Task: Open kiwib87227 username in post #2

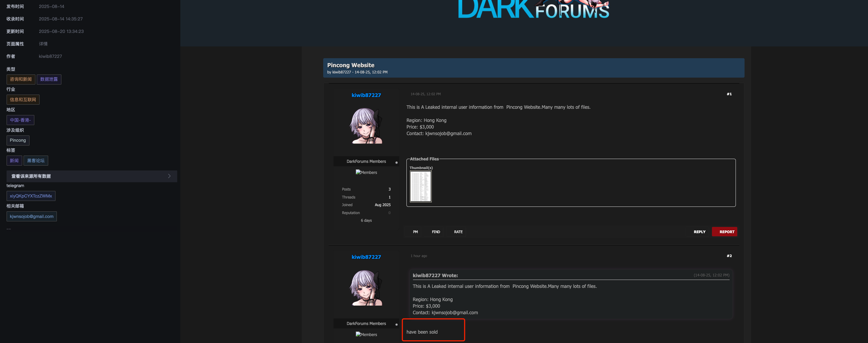Action: pos(366,257)
